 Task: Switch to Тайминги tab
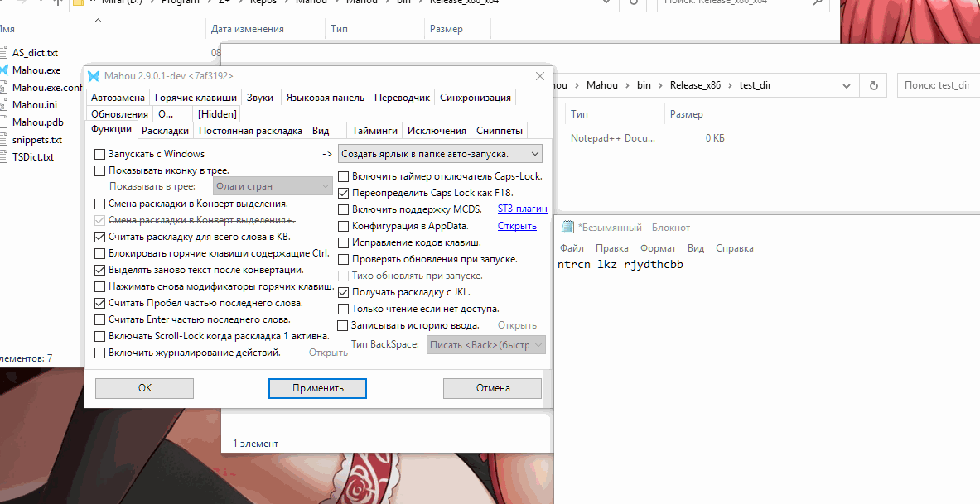[374, 131]
